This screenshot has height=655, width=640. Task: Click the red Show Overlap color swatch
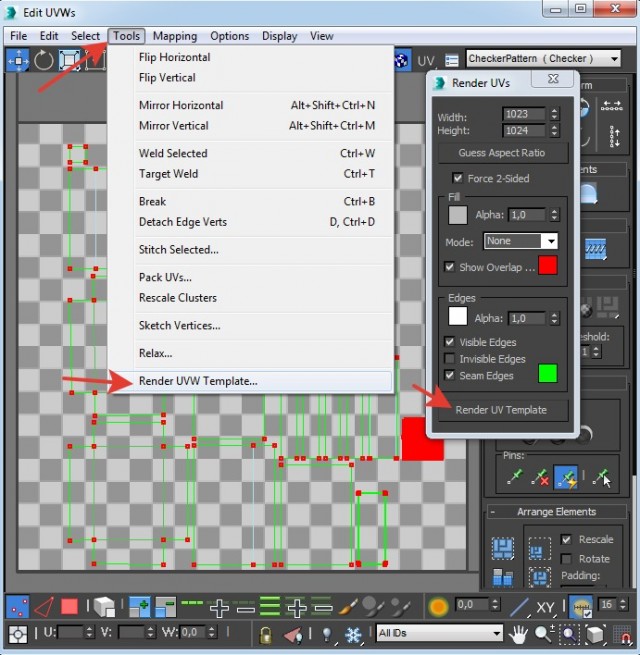pyautogui.click(x=547, y=265)
